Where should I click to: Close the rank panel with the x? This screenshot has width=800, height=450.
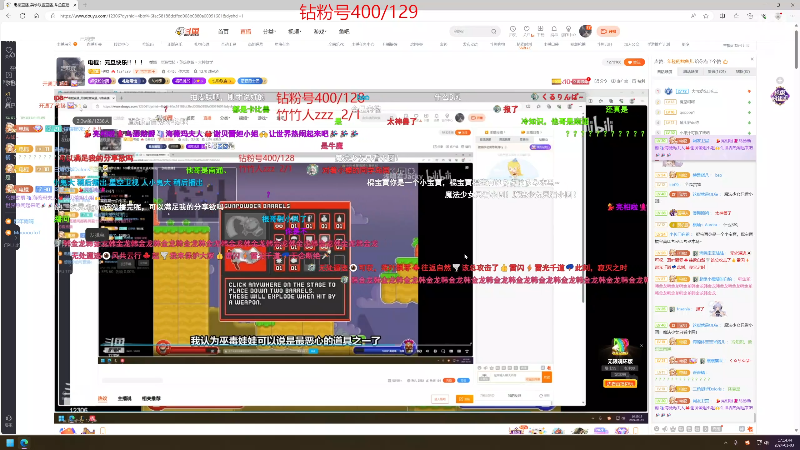752,60
